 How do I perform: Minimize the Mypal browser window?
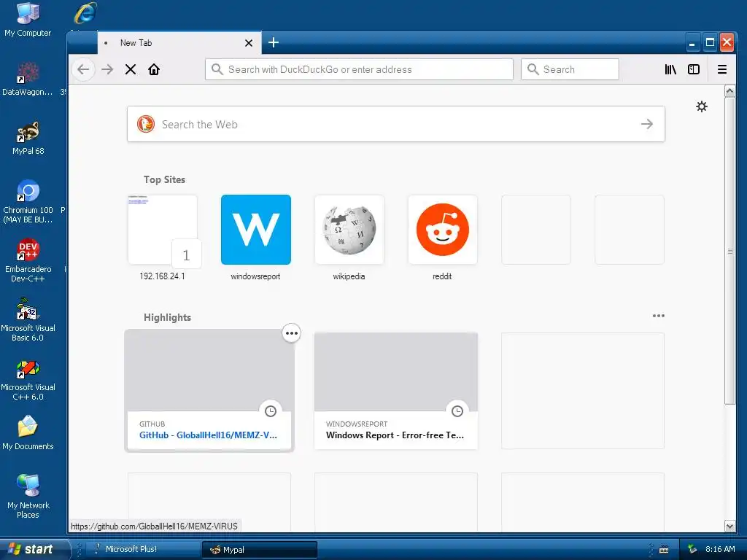[x=692, y=43]
